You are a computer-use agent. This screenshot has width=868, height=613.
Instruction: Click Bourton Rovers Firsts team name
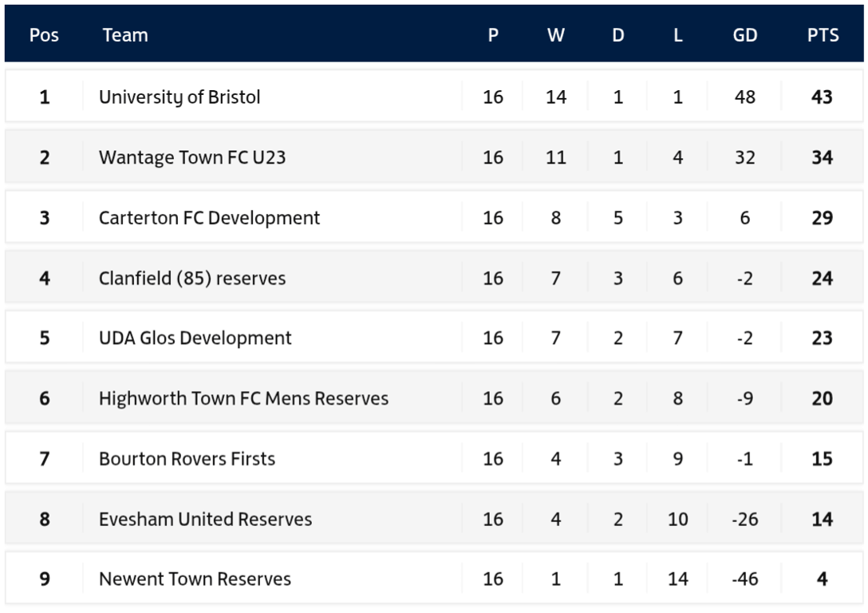point(187,458)
